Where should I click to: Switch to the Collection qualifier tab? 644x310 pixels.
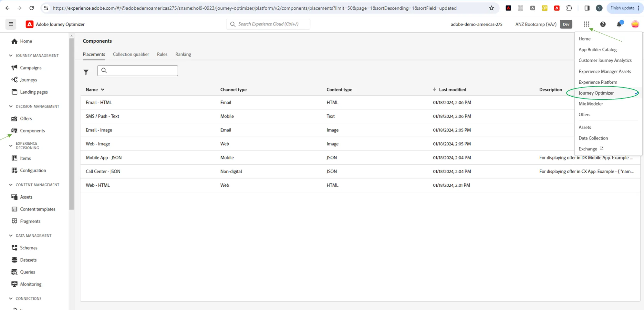(131, 54)
